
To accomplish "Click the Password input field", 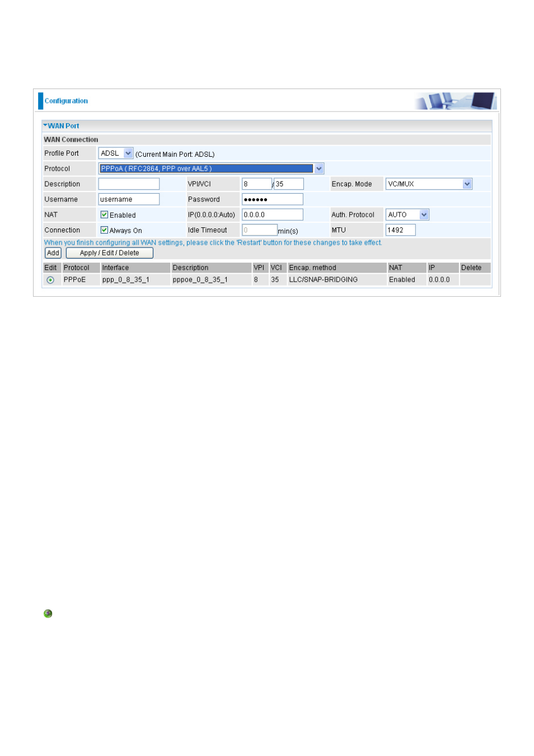I will click(273, 199).
